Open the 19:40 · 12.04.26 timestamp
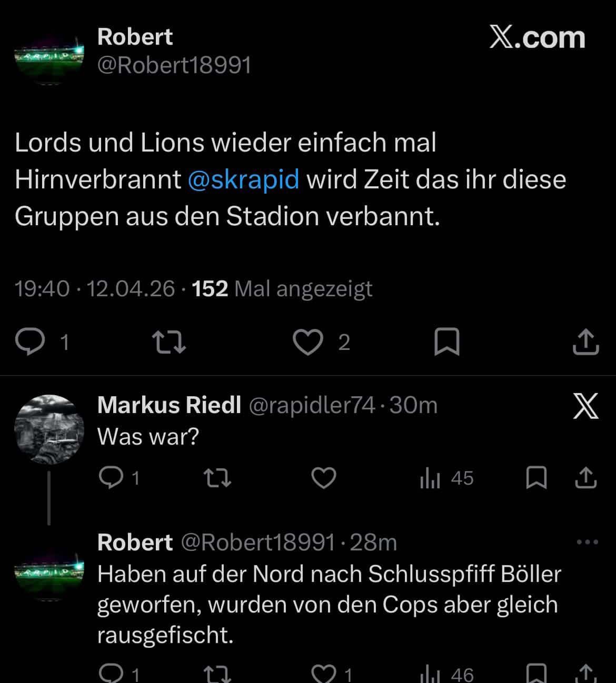Viewport: 616px width, 683px height. tap(95, 288)
